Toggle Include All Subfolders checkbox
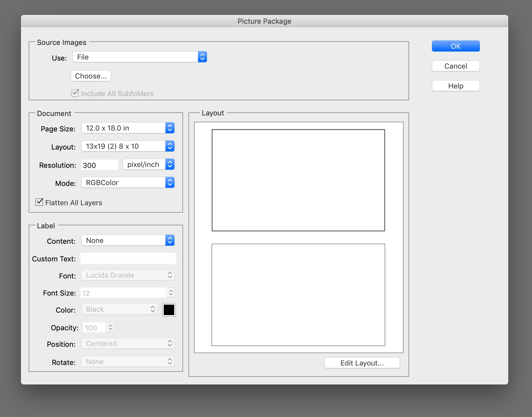 pos(75,93)
